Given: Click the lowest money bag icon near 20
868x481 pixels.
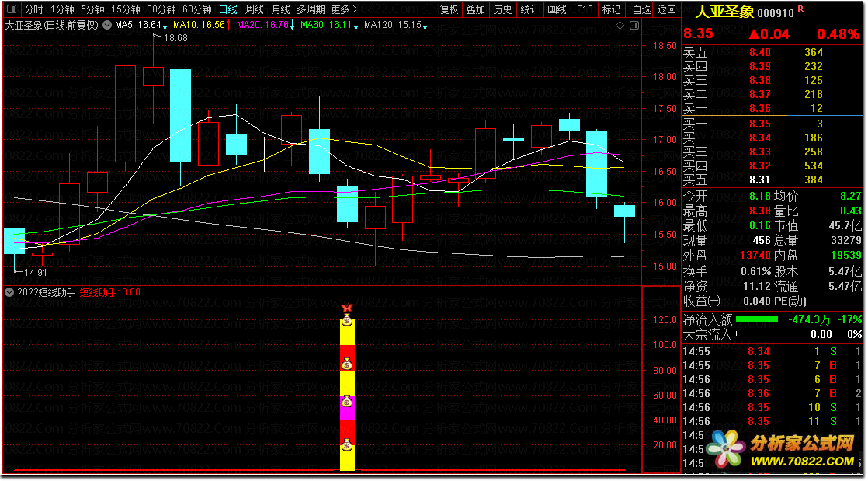Looking at the screenshot, I should point(347,444).
